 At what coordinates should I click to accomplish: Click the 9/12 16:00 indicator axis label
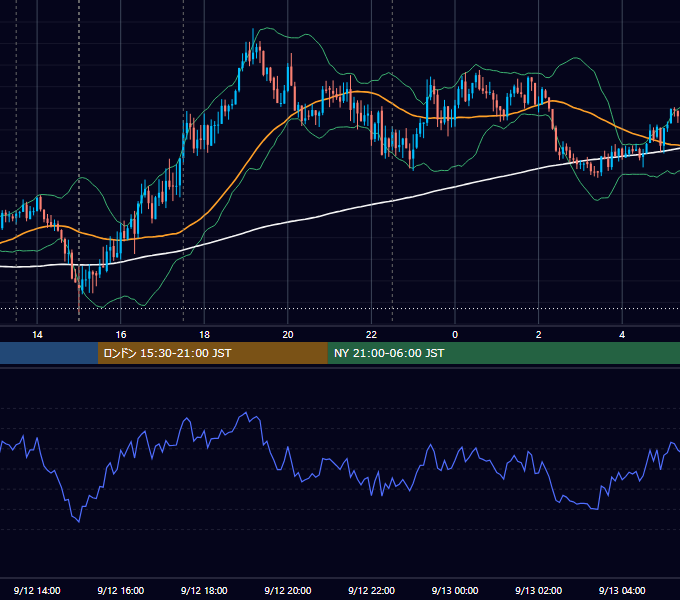(x=121, y=590)
